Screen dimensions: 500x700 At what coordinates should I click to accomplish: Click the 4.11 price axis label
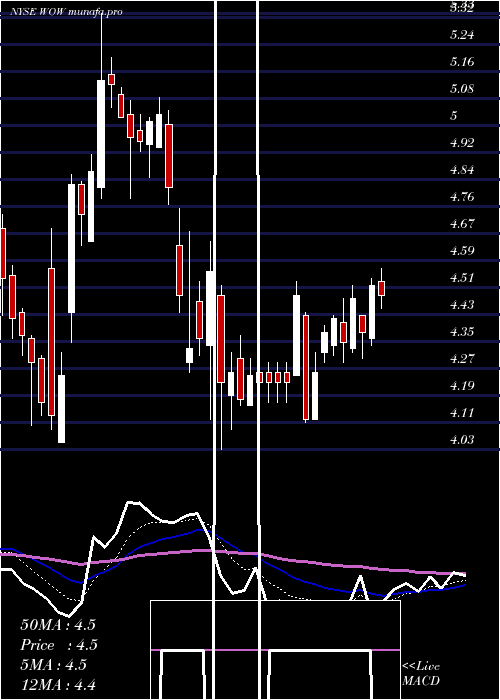coord(462,412)
